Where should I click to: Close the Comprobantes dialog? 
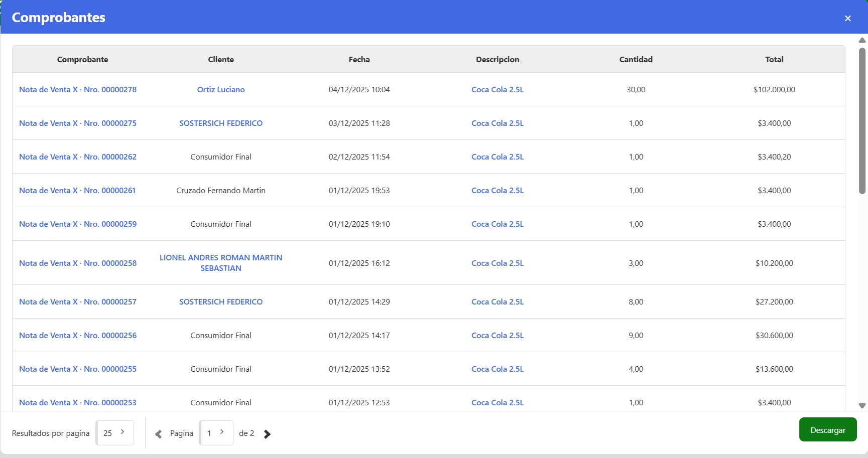pos(847,19)
